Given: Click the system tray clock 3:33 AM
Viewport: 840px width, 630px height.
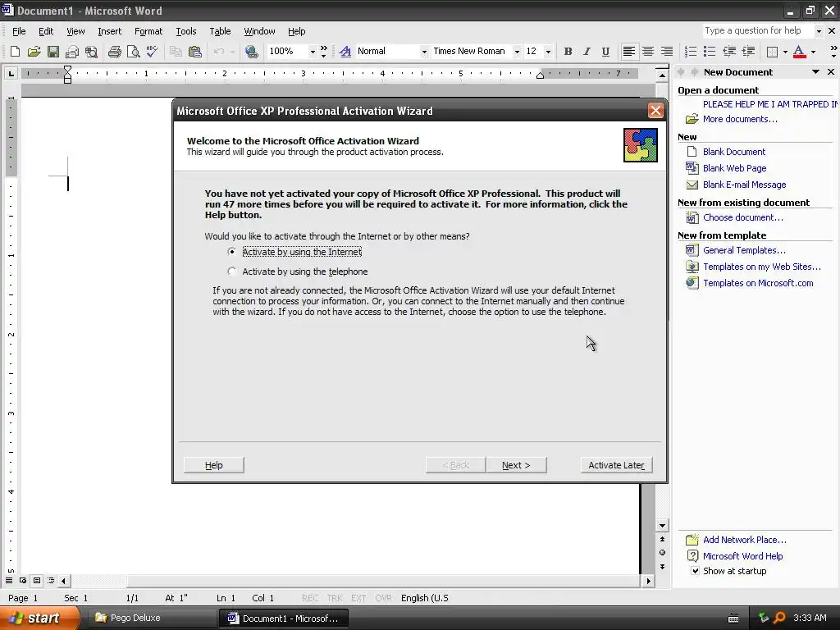Looking at the screenshot, I should pyautogui.click(x=810, y=618).
